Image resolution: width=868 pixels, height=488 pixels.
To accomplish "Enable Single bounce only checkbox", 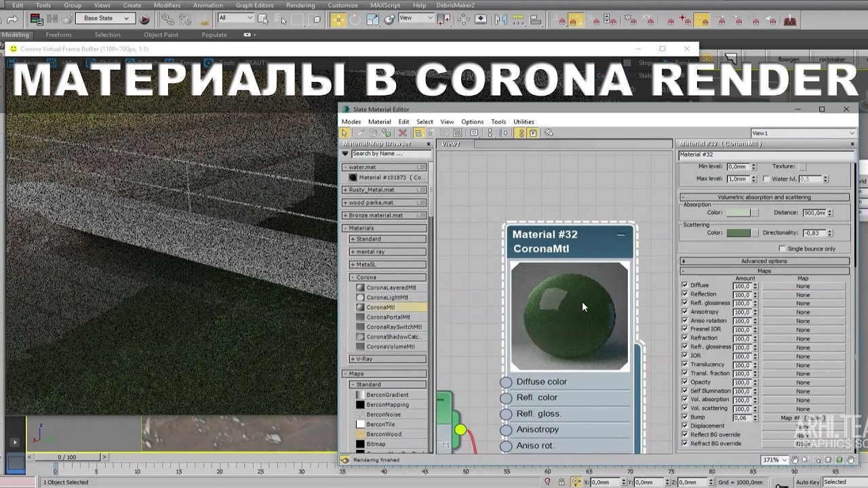I will tap(782, 249).
